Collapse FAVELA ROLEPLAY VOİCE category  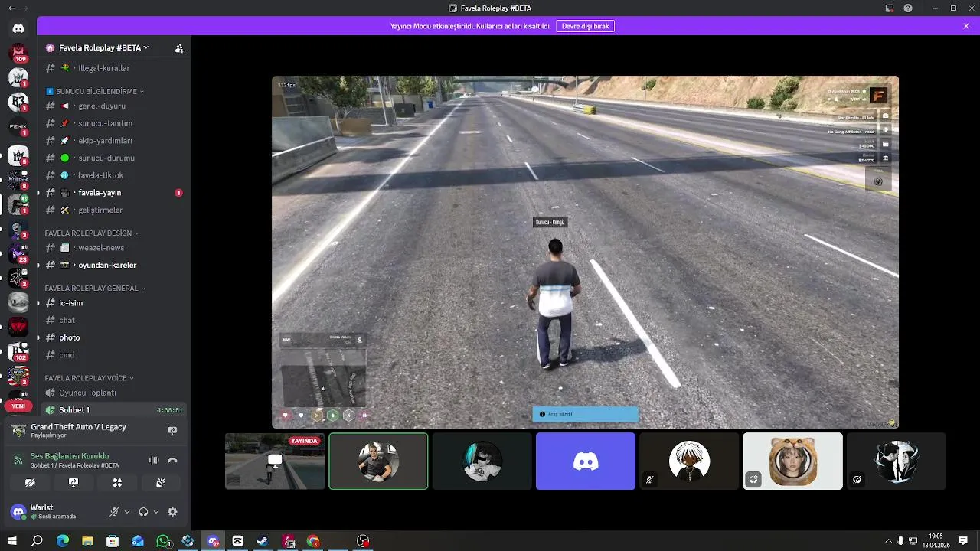pyautogui.click(x=89, y=378)
